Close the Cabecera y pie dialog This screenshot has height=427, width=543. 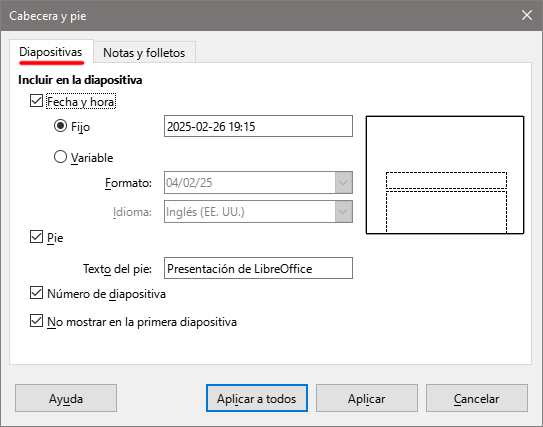point(527,15)
